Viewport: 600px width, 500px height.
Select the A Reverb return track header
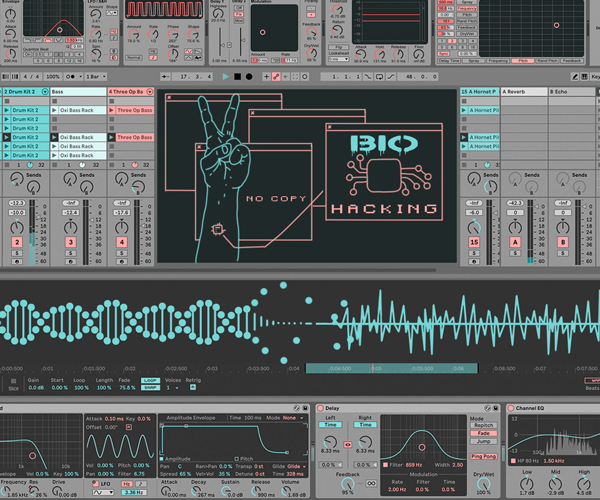tap(524, 92)
